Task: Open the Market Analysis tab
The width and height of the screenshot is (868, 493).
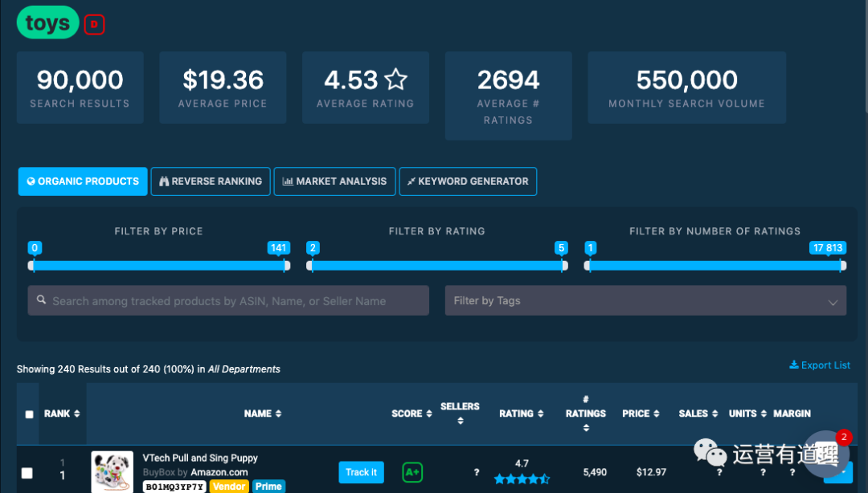Action: pyautogui.click(x=334, y=181)
